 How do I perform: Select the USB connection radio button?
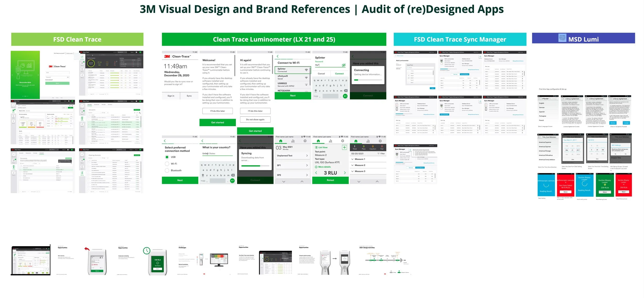tap(167, 157)
